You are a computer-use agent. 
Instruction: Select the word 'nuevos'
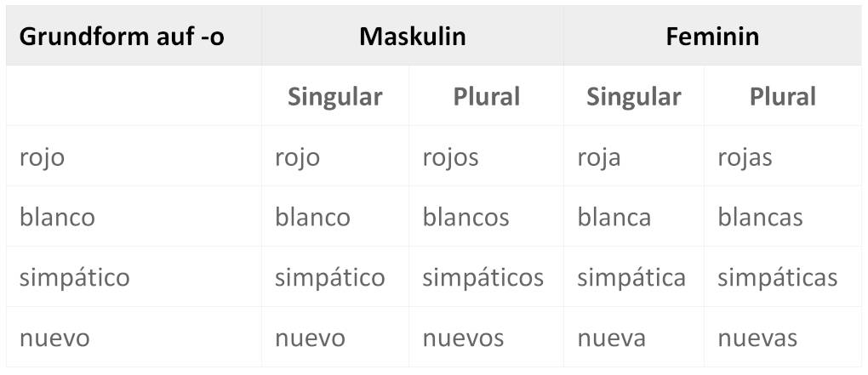tap(463, 338)
